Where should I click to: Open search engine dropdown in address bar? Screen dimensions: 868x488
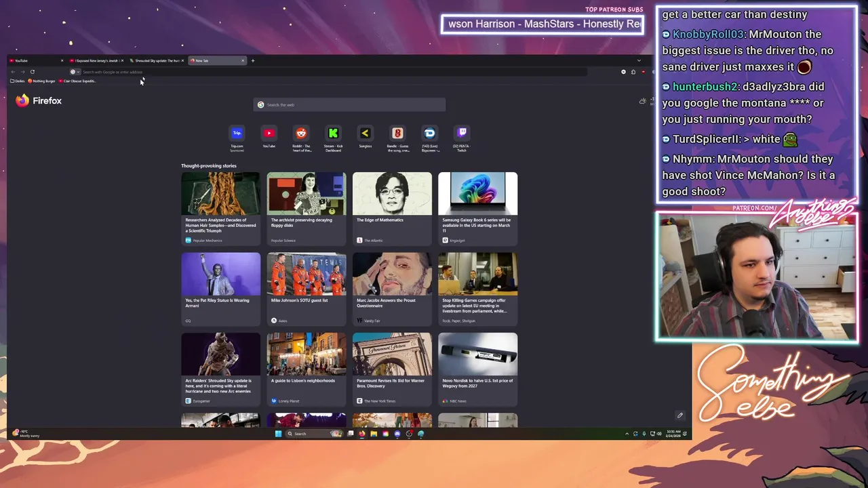coord(75,72)
